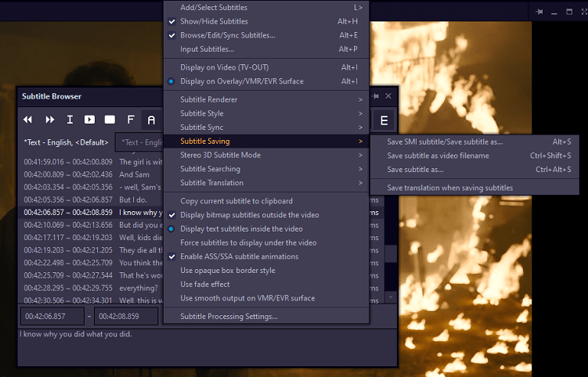Select subtitle row starting 00:42:22.498
This screenshot has height=377, width=588.
coord(91,263)
